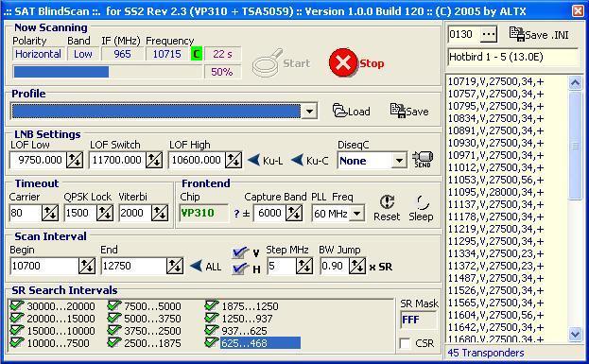Click LOF Switch spinner arrows
The height and width of the screenshot is (364, 589).
154,161
